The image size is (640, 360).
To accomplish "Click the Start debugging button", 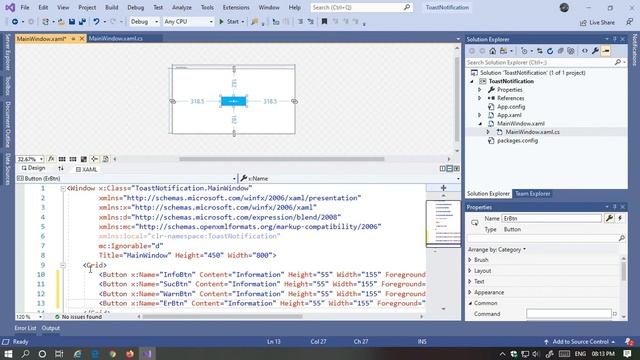I will pyautogui.click(x=229, y=22).
